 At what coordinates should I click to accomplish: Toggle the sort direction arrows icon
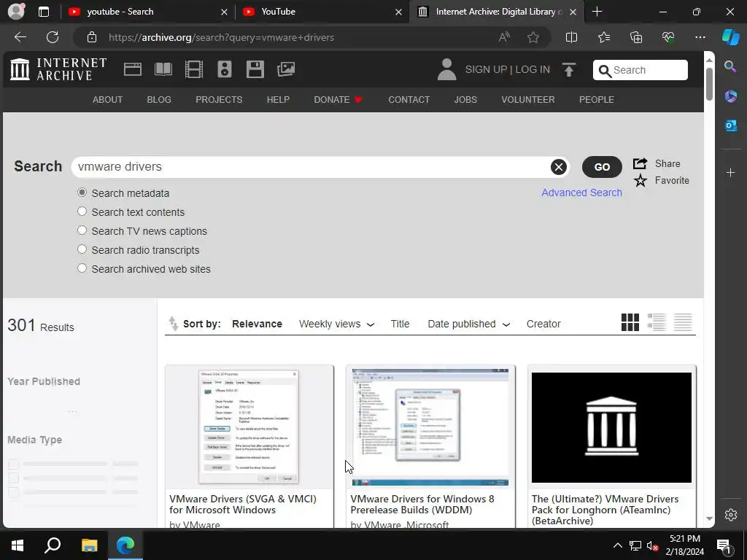[x=174, y=324]
